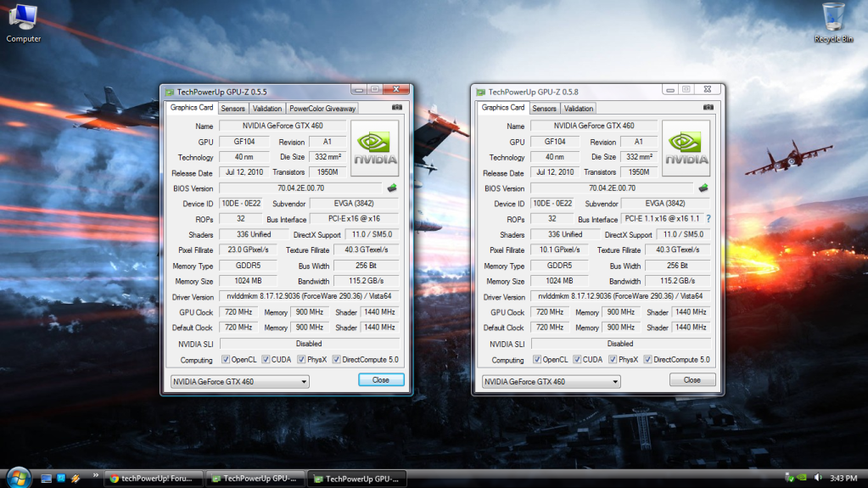Image resolution: width=868 pixels, height=488 pixels.
Task: Click the NVIDIA tray icon in system tray
Action: click(802, 478)
